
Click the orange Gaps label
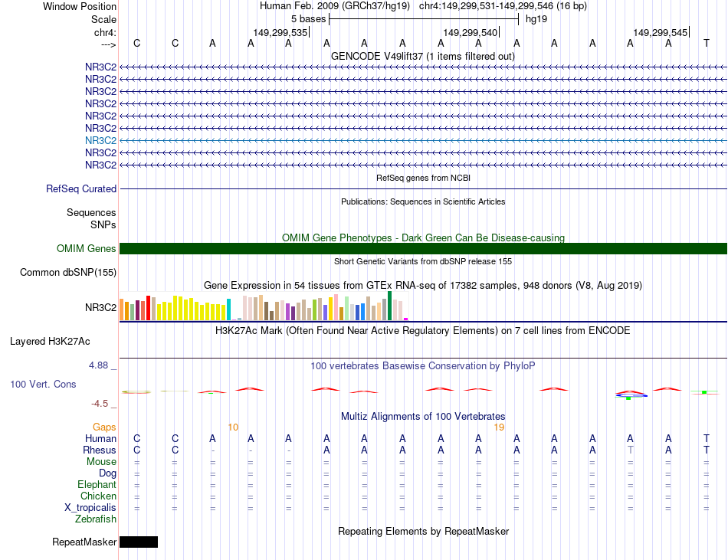(104, 427)
